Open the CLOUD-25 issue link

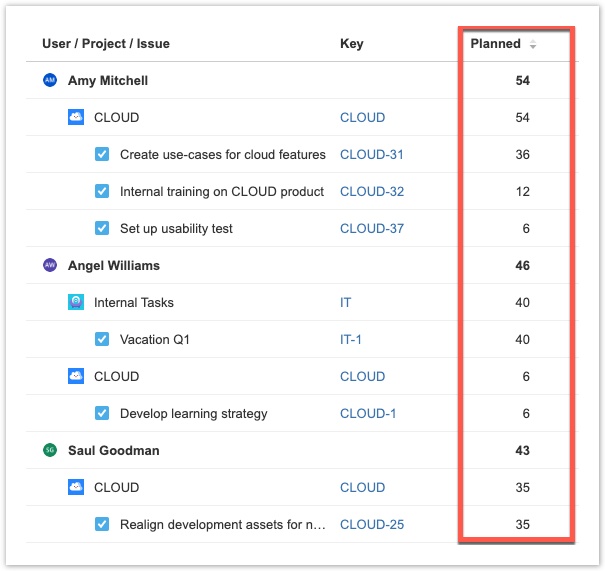(371, 525)
